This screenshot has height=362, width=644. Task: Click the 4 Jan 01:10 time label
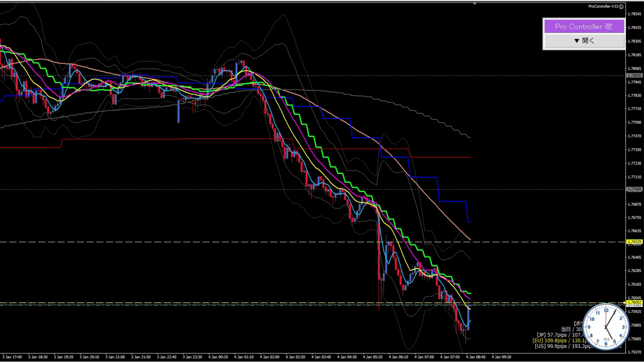coord(244,357)
